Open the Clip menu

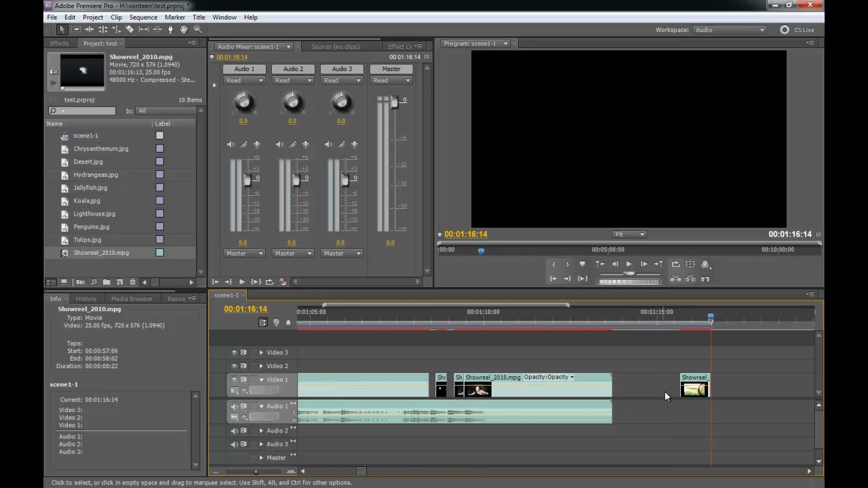pyautogui.click(x=116, y=17)
